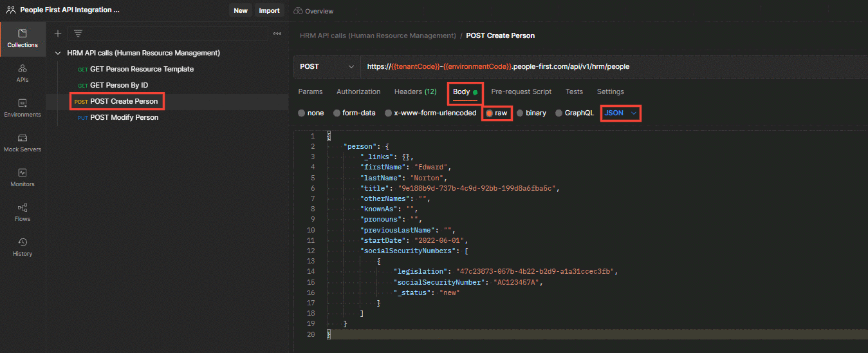Viewport: 868px width, 353px height.
Task: Click the legislation GUID value on line 14
Action: pyautogui.click(x=537, y=271)
